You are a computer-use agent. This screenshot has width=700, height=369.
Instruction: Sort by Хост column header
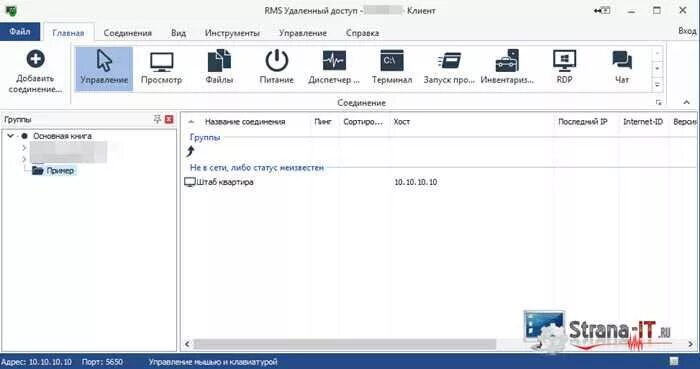(x=402, y=122)
